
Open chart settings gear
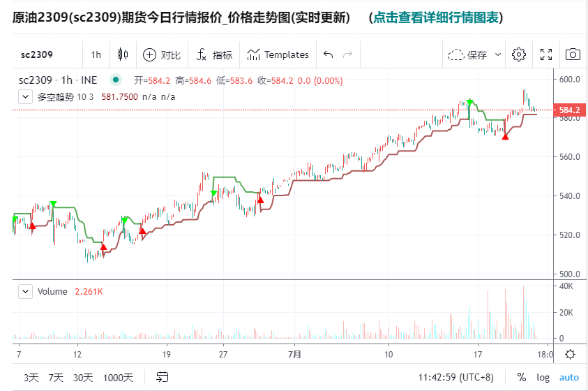pos(519,54)
